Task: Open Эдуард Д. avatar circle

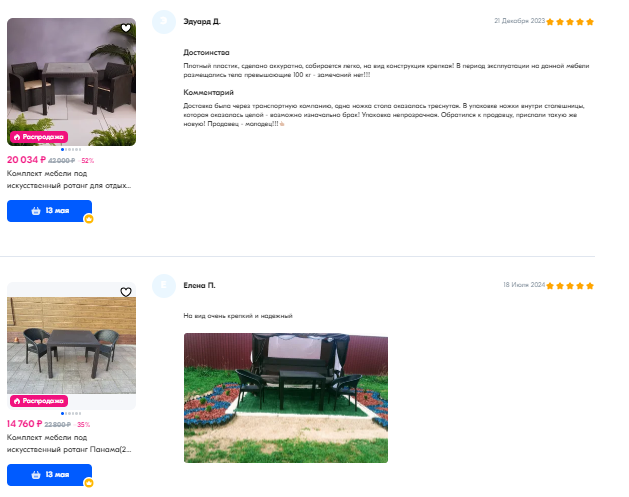Action: pos(164,22)
